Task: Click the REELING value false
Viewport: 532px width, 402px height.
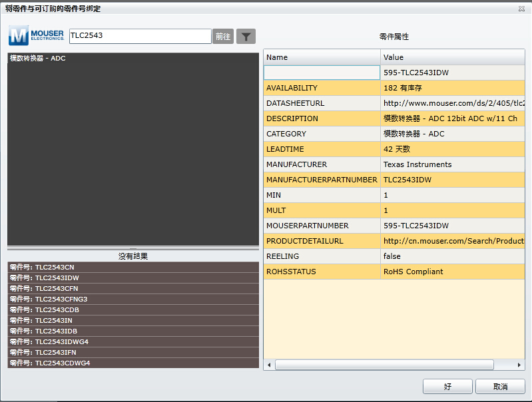Action: pos(453,256)
